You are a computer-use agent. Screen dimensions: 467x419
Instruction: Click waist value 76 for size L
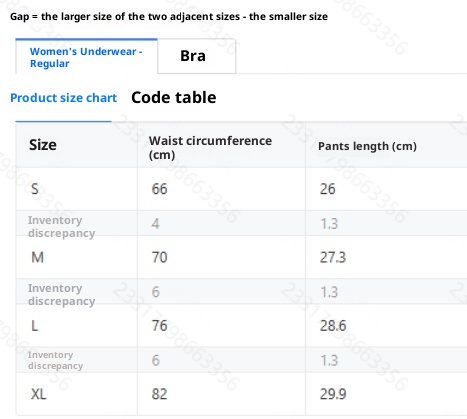[x=159, y=326]
